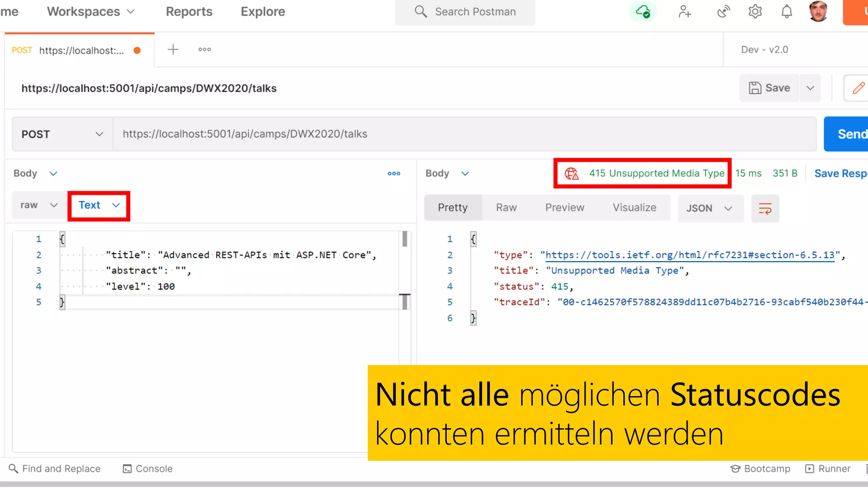Viewport: 868px width, 488px height.
Task: Open the tab options three-dots menu
Action: (205, 50)
